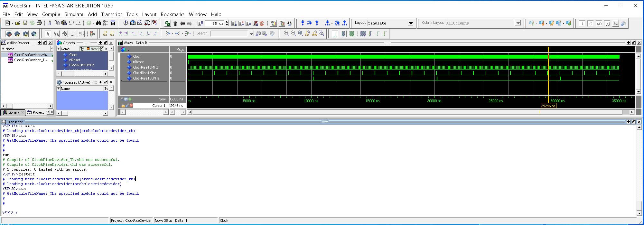This screenshot has width=644, height=225.
Task: Open the Simulate menu
Action: pyautogui.click(x=74, y=14)
